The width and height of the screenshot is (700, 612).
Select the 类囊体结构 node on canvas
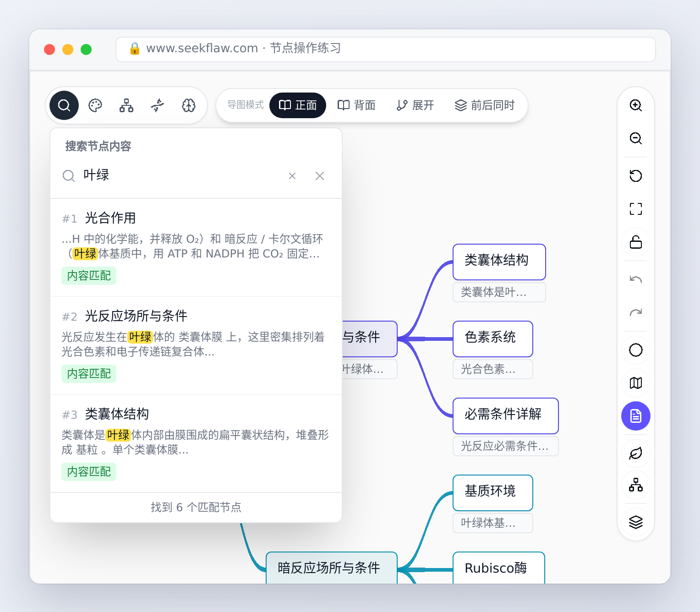coord(499,262)
